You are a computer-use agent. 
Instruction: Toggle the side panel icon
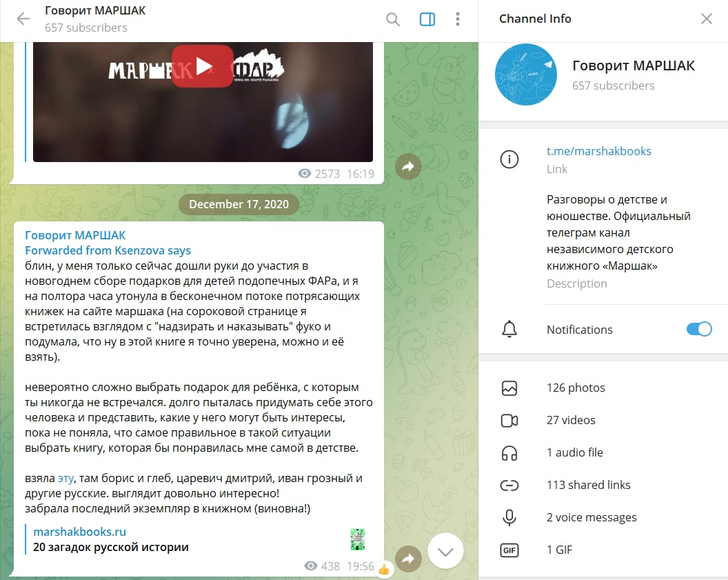(x=427, y=19)
